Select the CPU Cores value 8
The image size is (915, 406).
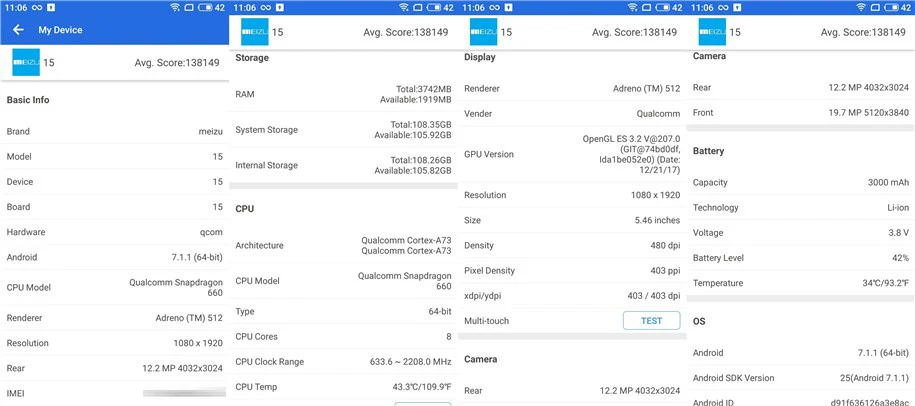[449, 337]
